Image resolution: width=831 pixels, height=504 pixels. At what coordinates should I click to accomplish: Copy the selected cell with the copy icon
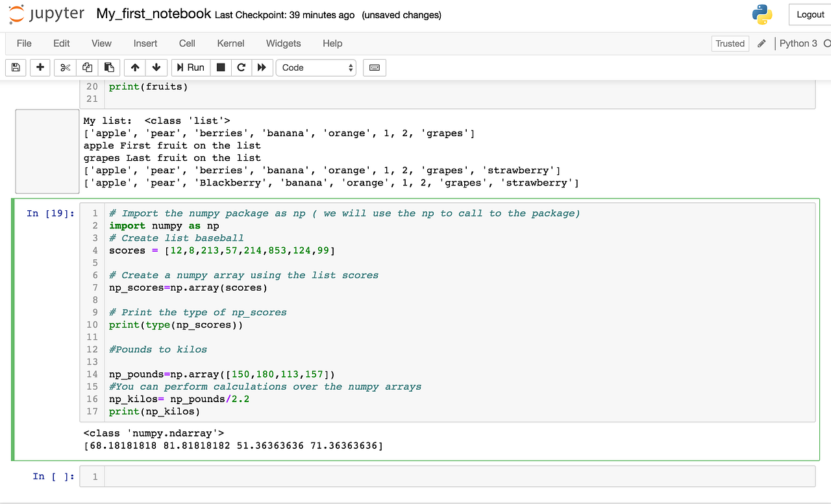[x=86, y=67]
